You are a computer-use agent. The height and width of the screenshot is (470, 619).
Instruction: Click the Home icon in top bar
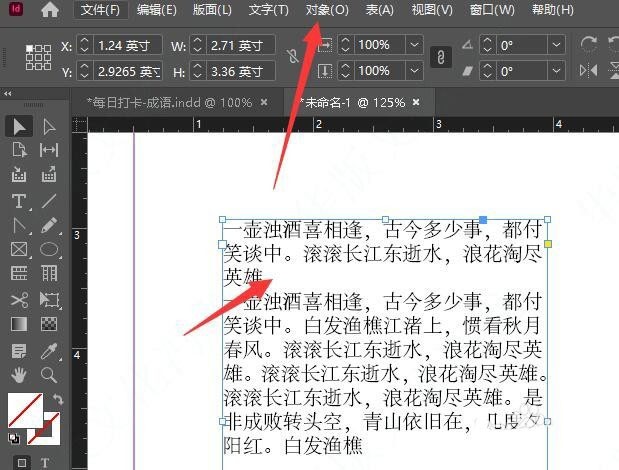pyautogui.click(x=49, y=10)
